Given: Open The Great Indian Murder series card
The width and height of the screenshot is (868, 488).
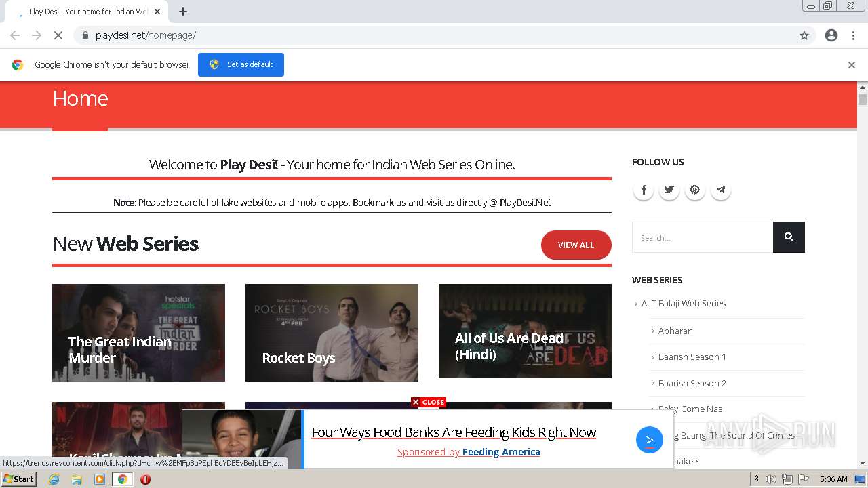Looking at the screenshot, I should pos(138,332).
